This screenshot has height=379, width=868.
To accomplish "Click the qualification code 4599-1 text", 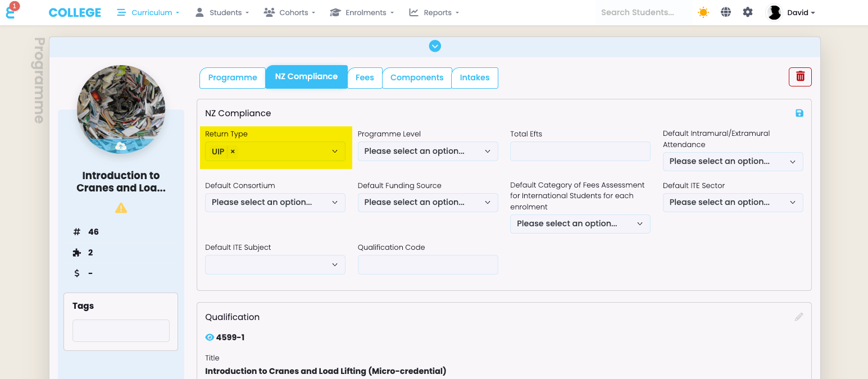I will point(230,337).
